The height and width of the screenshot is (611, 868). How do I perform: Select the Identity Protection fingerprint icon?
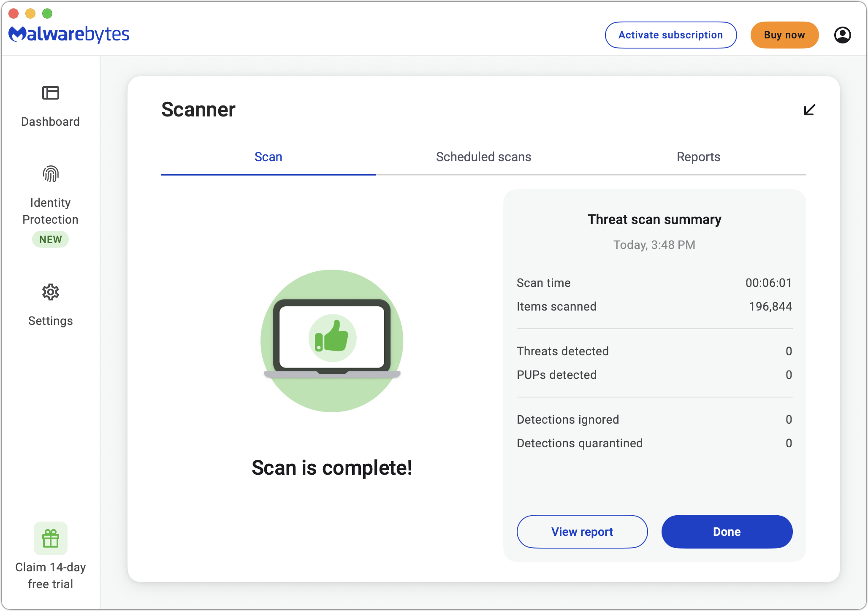coord(50,174)
